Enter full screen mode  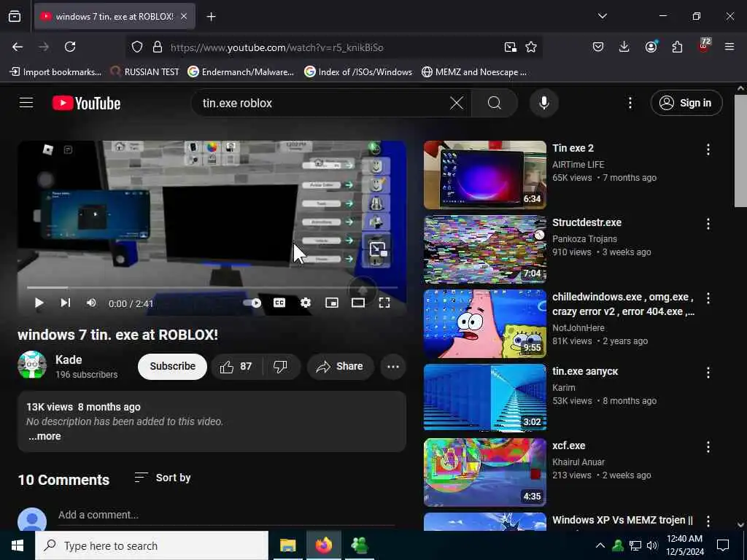point(384,303)
